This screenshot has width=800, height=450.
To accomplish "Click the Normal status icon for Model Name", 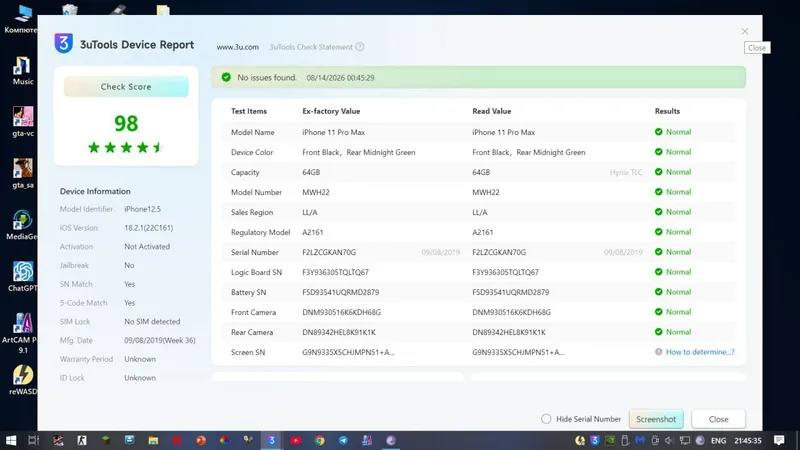I will pyautogui.click(x=659, y=132).
